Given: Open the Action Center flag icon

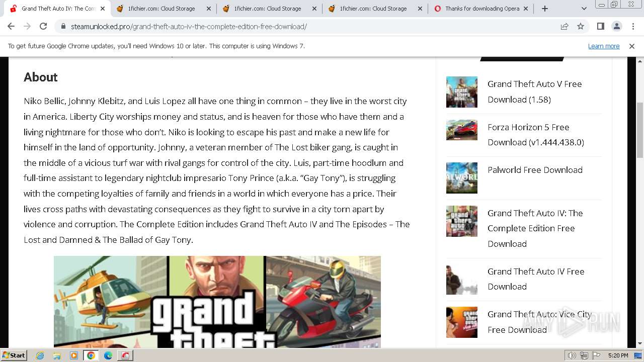Looking at the screenshot, I should pos(596,355).
